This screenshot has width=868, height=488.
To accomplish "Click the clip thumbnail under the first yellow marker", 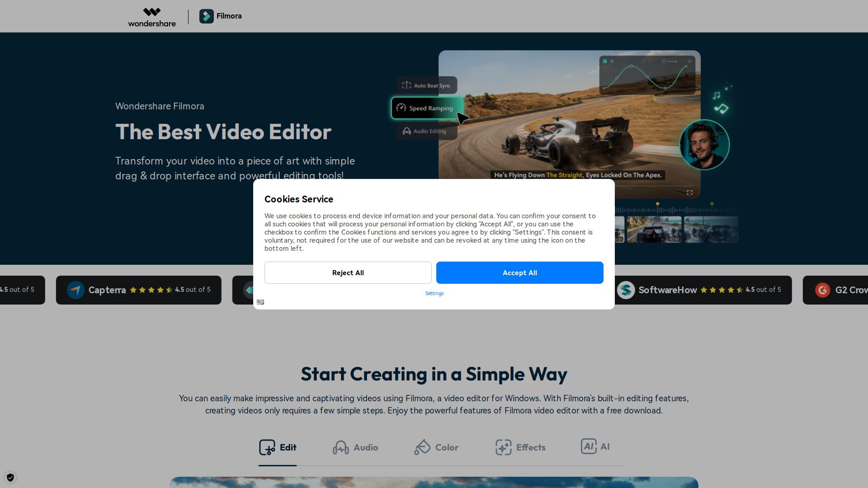I will point(654,230).
